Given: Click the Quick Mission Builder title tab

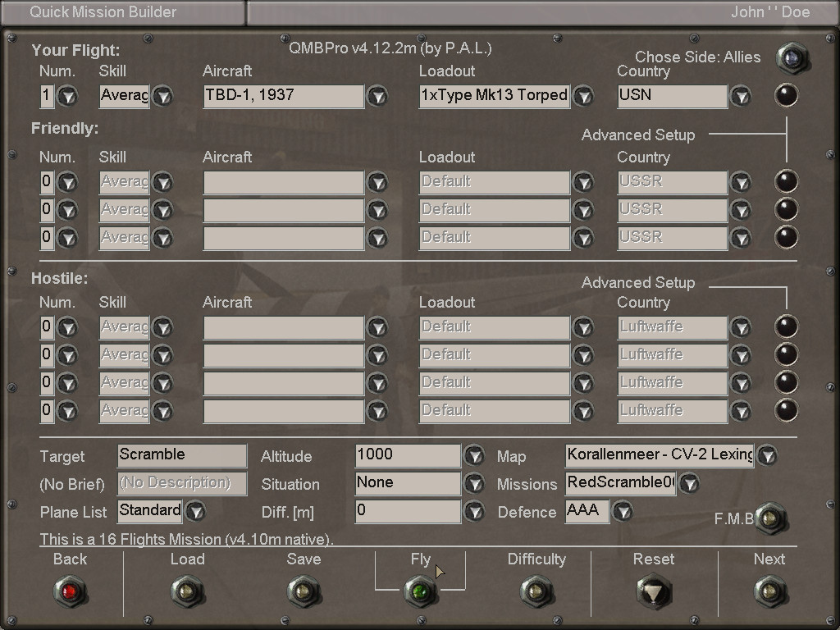Looking at the screenshot, I should tap(122, 12).
